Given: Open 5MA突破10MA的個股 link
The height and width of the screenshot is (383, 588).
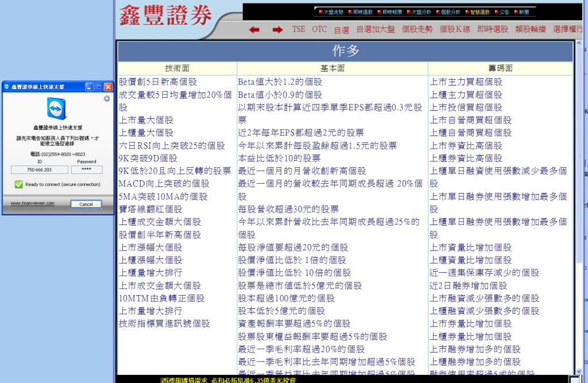Looking at the screenshot, I should pyautogui.click(x=163, y=196).
